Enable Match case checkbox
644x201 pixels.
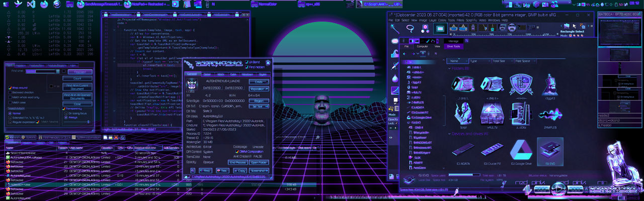(x=10, y=103)
